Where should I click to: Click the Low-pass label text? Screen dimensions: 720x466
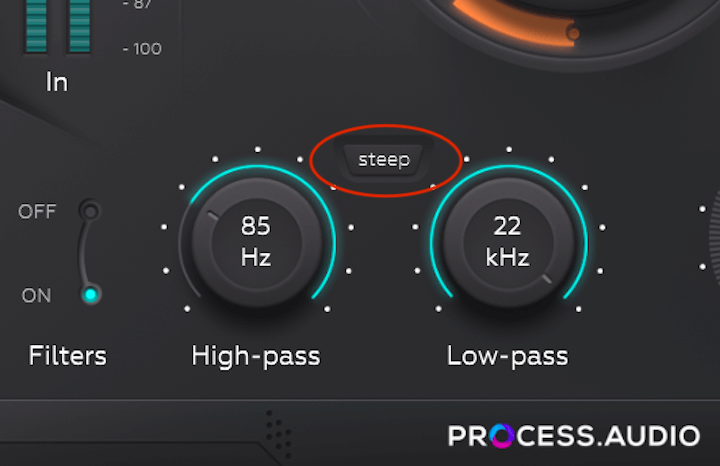coord(507,357)
